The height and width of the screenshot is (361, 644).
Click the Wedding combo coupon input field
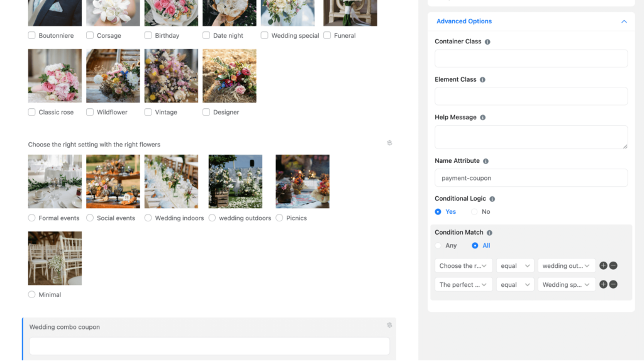(x=209, y=346)
